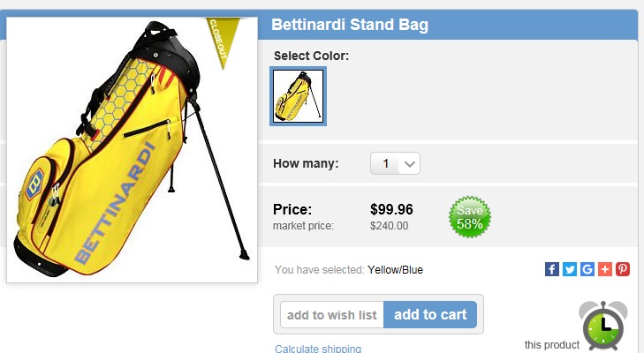
Task: Click the 'this product' text
Action: [x=551, y=344]
